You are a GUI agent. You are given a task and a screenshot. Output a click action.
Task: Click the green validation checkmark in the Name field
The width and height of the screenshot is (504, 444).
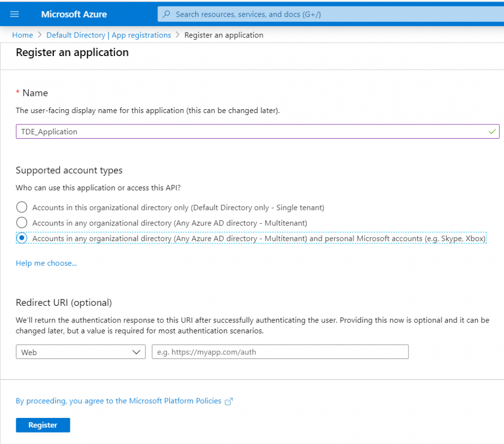[x=491, y=131]
